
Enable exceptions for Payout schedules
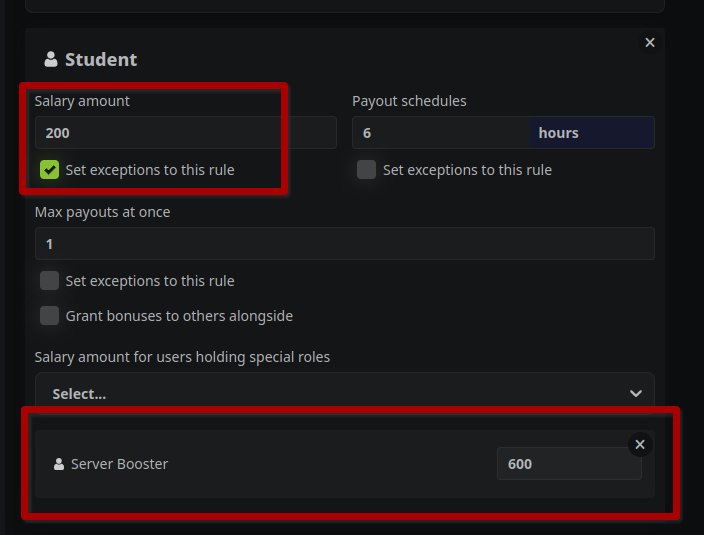tap(367, 170)
